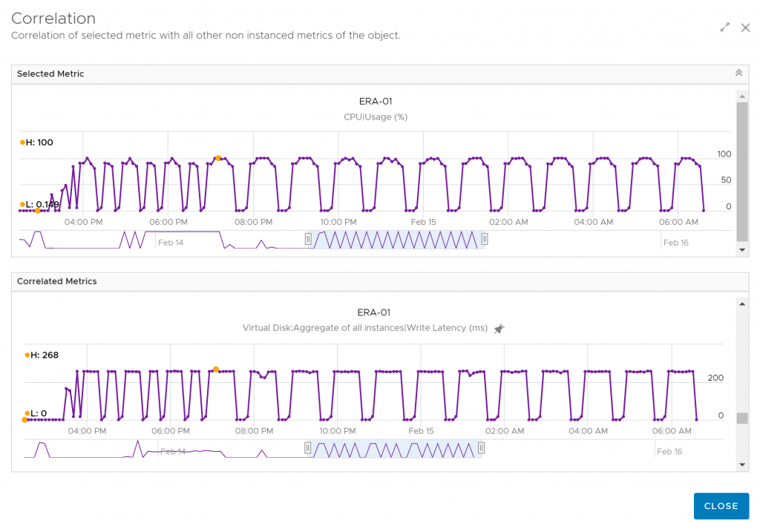Close the Correlation dialog with the X
Screen dimensions: 760x532
pos(745,27)
